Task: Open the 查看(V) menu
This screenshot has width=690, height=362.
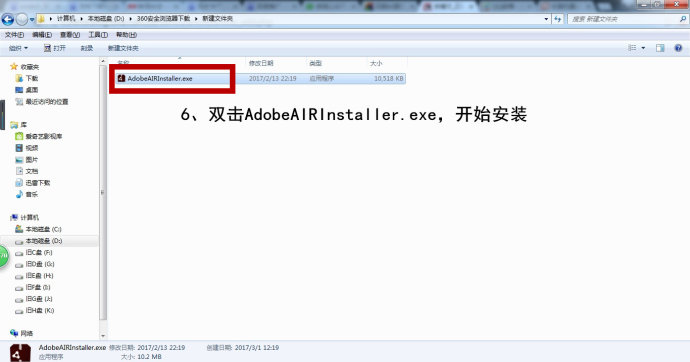Action: (x=70, y=35)
